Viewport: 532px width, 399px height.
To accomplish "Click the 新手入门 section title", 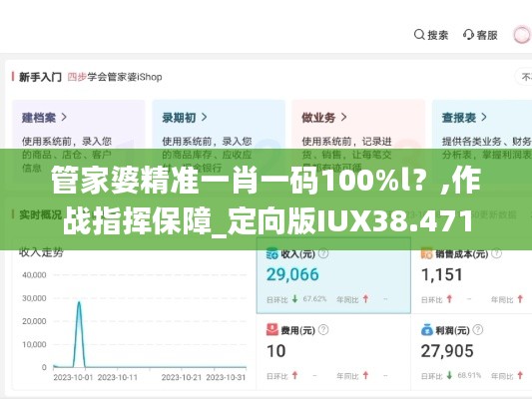I will coord(40,77).
